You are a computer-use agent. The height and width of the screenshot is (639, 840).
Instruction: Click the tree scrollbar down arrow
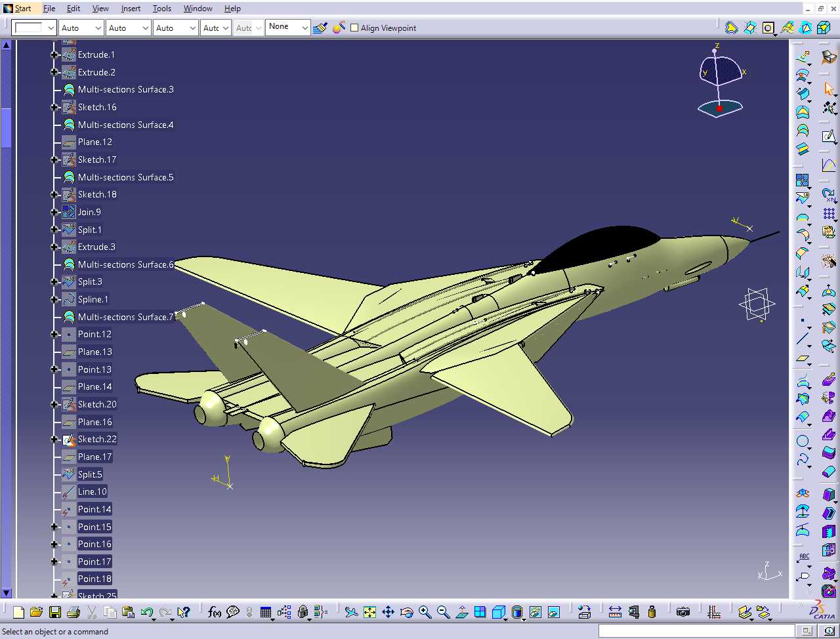click(x=7, y=592)
